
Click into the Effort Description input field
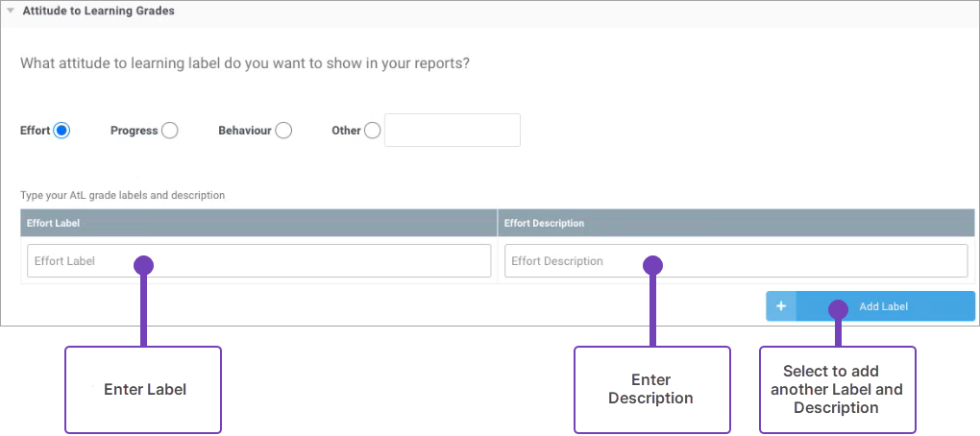click(x=735, y=261)
